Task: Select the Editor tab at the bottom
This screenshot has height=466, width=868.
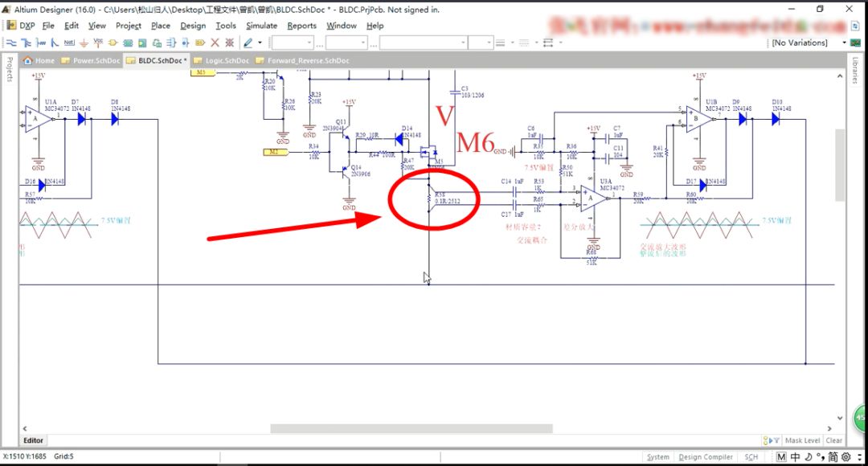Action: [x=33, y=440]
